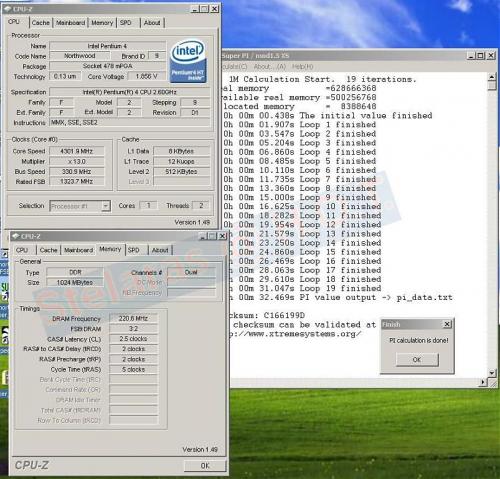
Task: Click the Code Name field Northwood
Action: (80, 56)
